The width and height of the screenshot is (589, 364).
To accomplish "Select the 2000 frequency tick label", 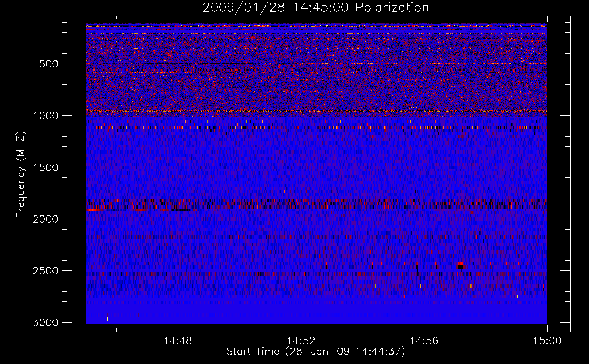I will pos(46,219).
